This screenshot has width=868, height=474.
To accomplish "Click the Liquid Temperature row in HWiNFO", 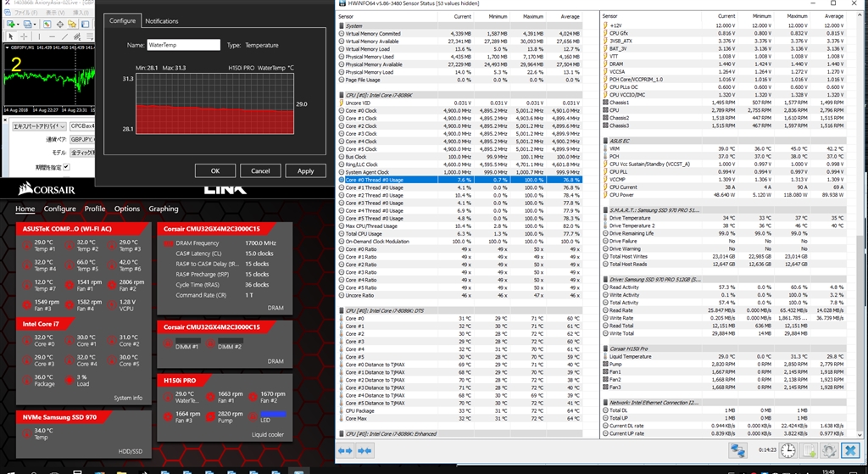I will pyautogui.click(x=723, y=357).
